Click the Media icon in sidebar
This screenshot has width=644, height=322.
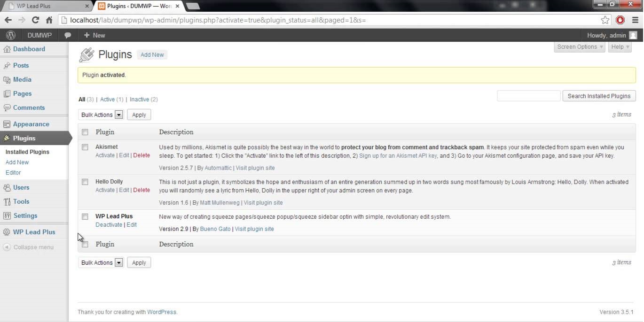[7, 80]
